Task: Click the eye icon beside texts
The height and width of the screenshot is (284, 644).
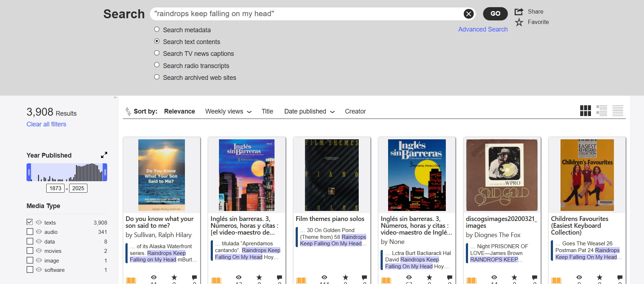Action: click(39, 222)
